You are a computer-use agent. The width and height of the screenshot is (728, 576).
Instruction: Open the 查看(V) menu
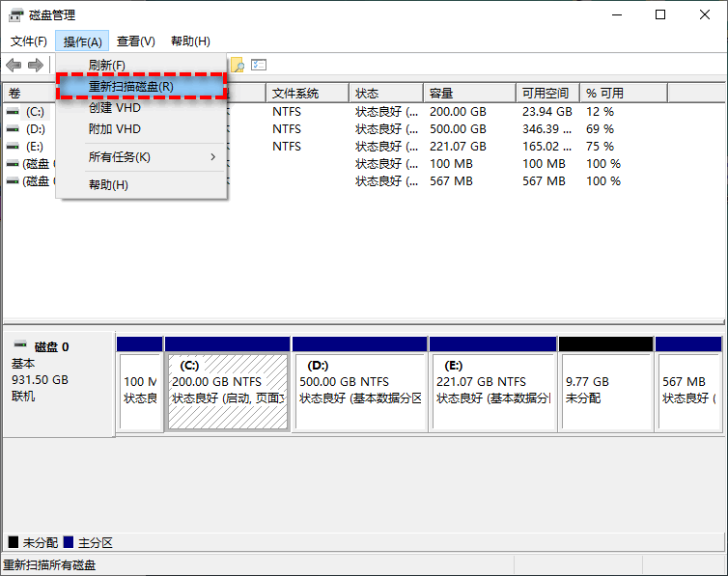click(x=135, y=41)
